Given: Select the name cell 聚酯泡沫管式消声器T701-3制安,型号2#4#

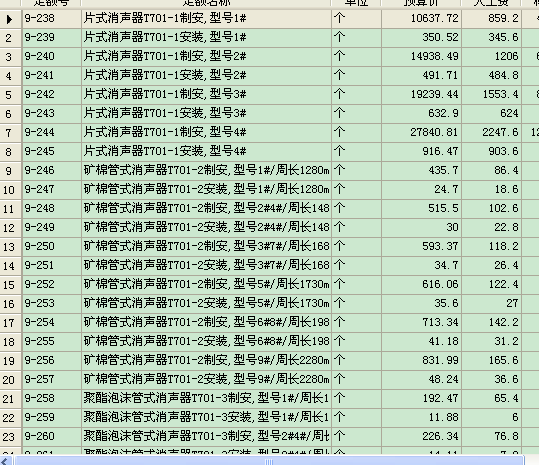Looking at the screenshot, I should pyautogui.click(x=206, y=436).
